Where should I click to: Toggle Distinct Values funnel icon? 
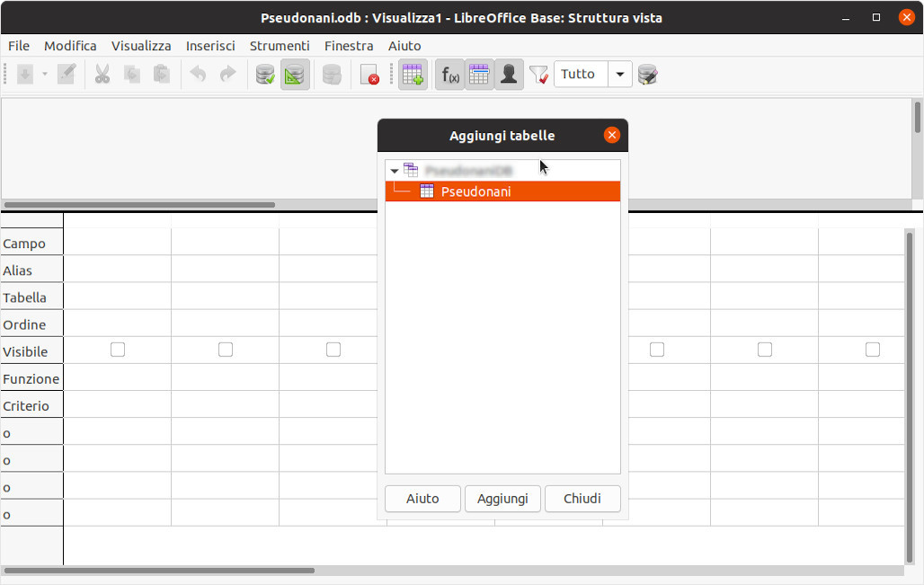(538, 75)
